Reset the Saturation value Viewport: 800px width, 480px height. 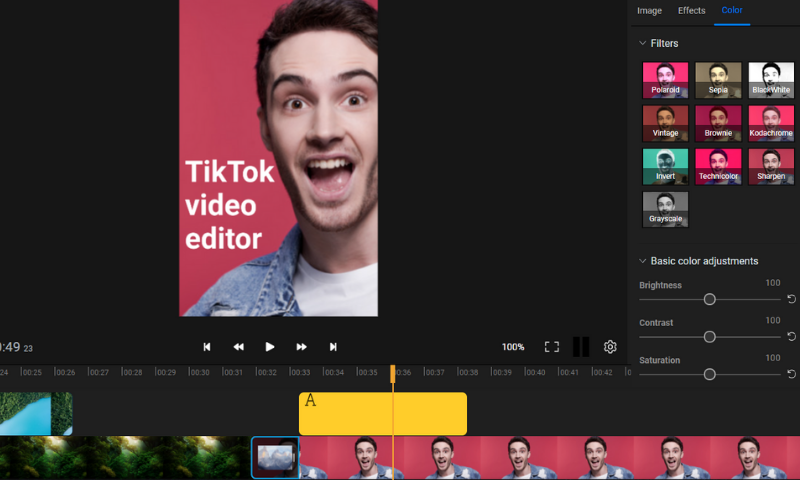pos(791,374)
